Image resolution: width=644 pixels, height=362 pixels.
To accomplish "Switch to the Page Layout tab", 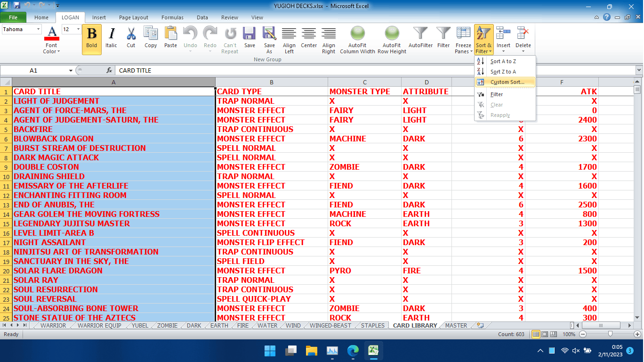I will (x=134, y=17).
